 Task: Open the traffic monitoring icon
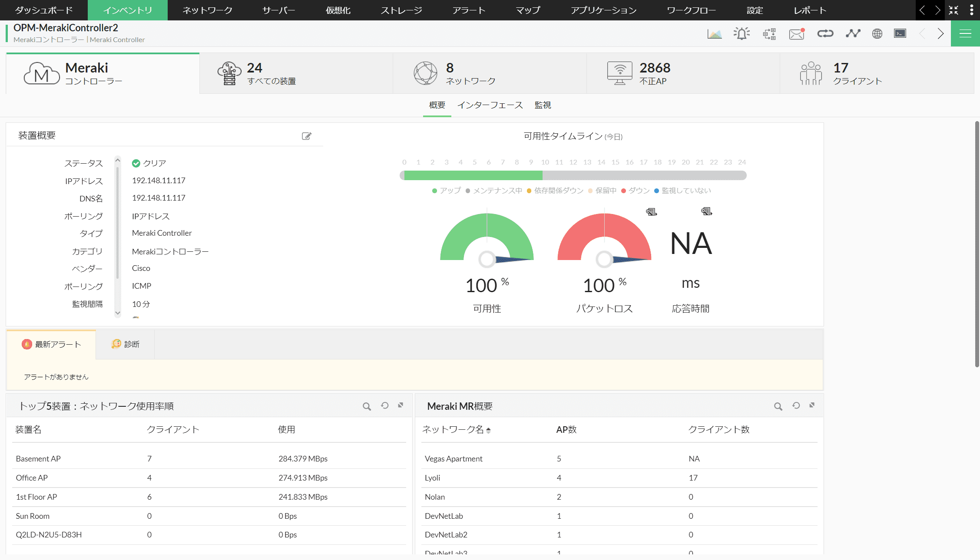click(853, 33)
